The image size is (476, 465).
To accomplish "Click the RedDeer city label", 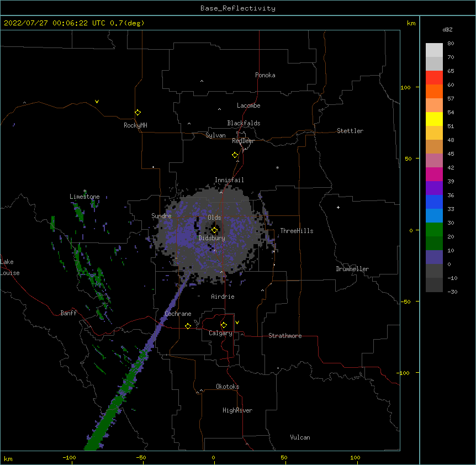I will tap(243, 141).
